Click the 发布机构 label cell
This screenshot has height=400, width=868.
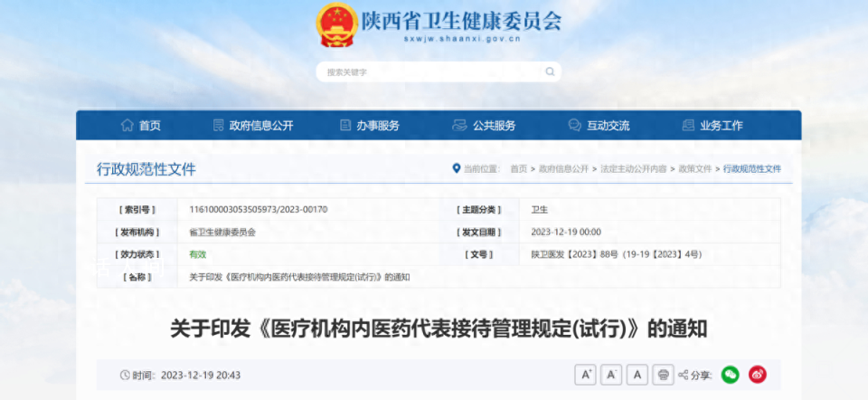click(x=137, y=233)
